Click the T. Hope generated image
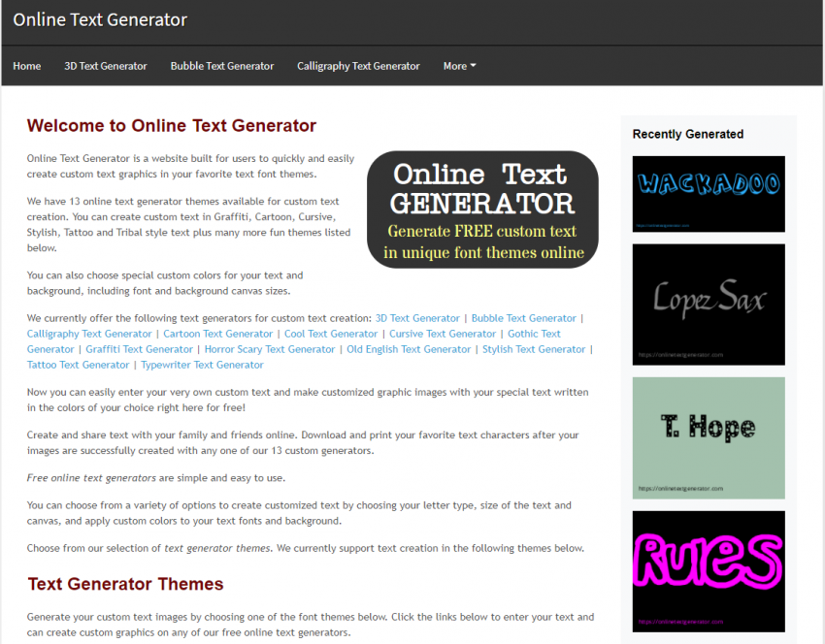 tap(708, 437)
